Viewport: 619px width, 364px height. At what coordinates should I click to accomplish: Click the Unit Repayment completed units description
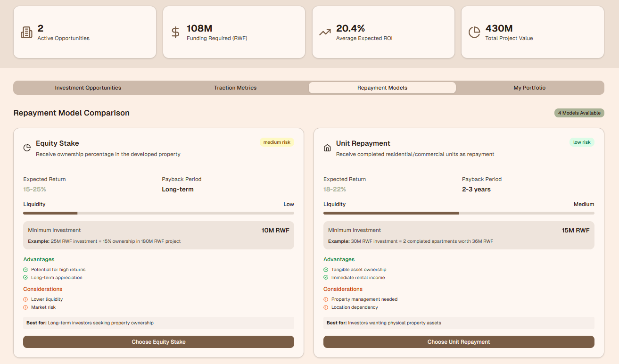415,154
